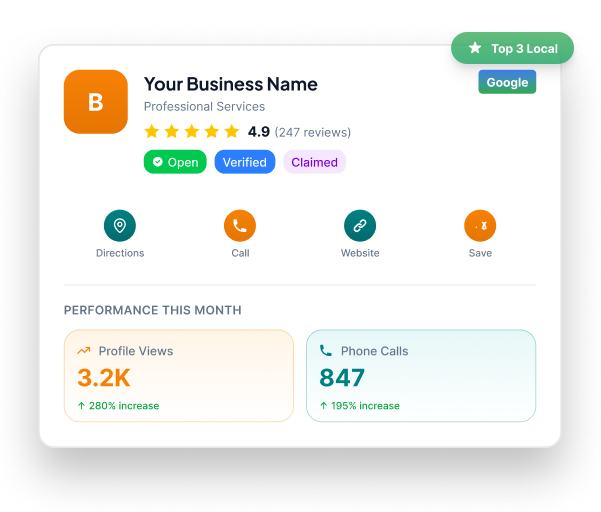Screen dimensions: 601x512
Task: Click the Phone Calls handset icon
Action: click(326, 351)
